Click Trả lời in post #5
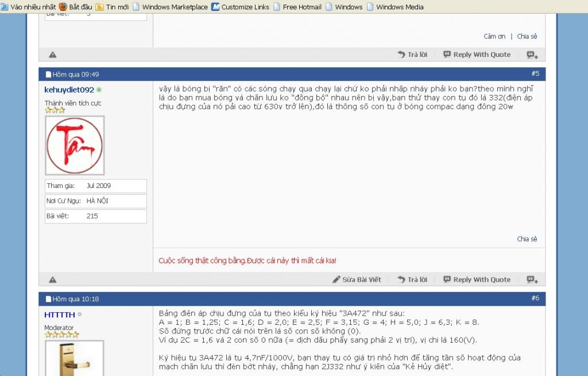 click(x=412, y=279)
